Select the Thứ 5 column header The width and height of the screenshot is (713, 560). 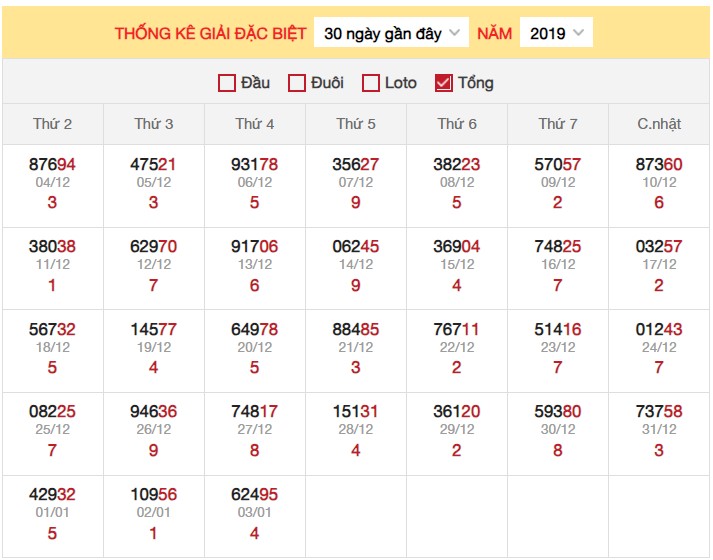point(356,124)
